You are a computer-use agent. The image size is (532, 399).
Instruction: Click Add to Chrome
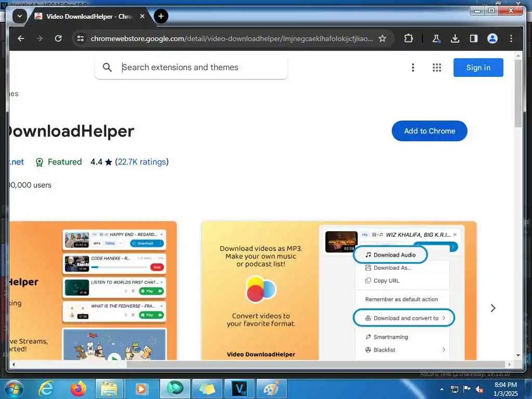coord(429,131)
